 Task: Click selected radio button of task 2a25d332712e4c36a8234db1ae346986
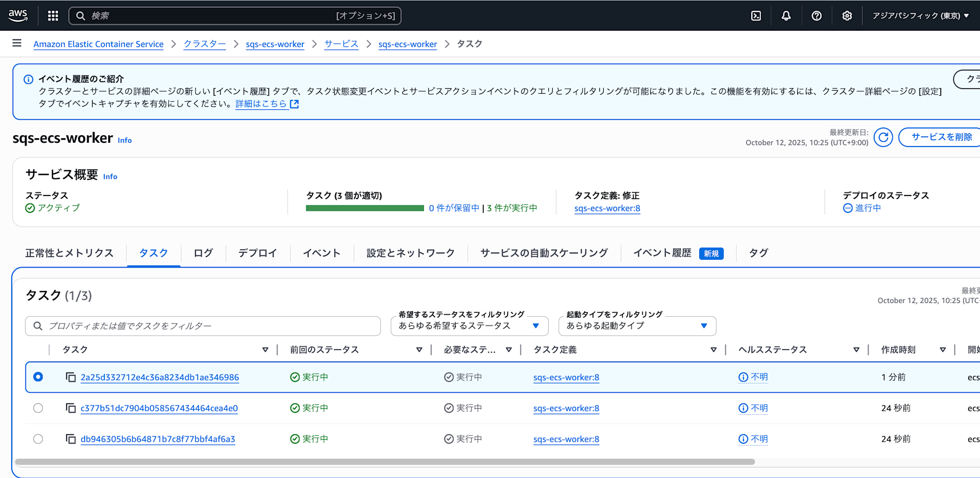(x=38, y=377)
